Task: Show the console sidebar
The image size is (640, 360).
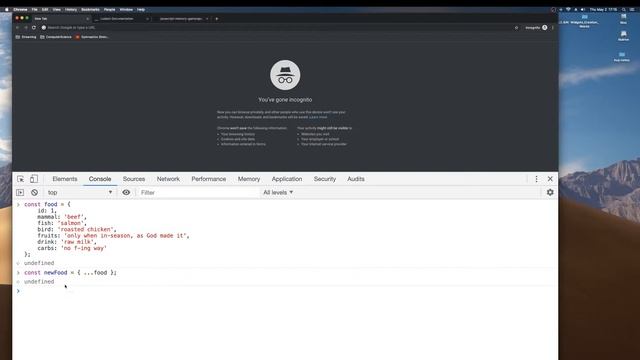Action: (x=20, y=192)
